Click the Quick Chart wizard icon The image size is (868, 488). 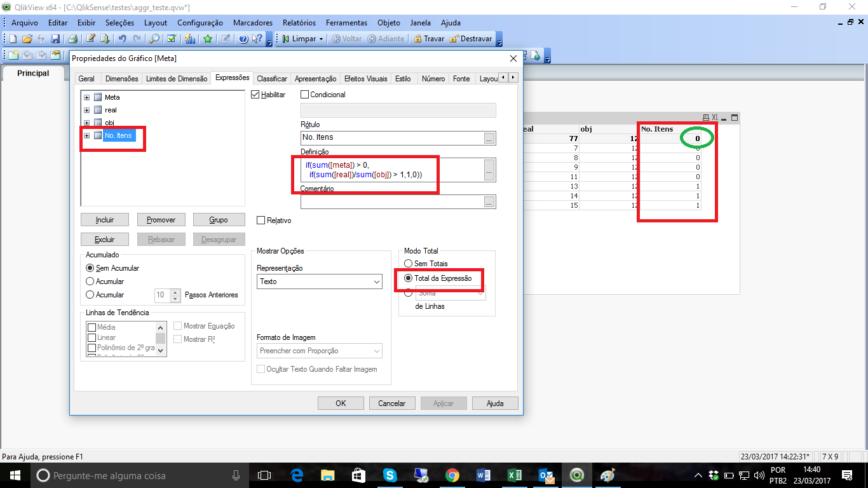coord(190,39)
